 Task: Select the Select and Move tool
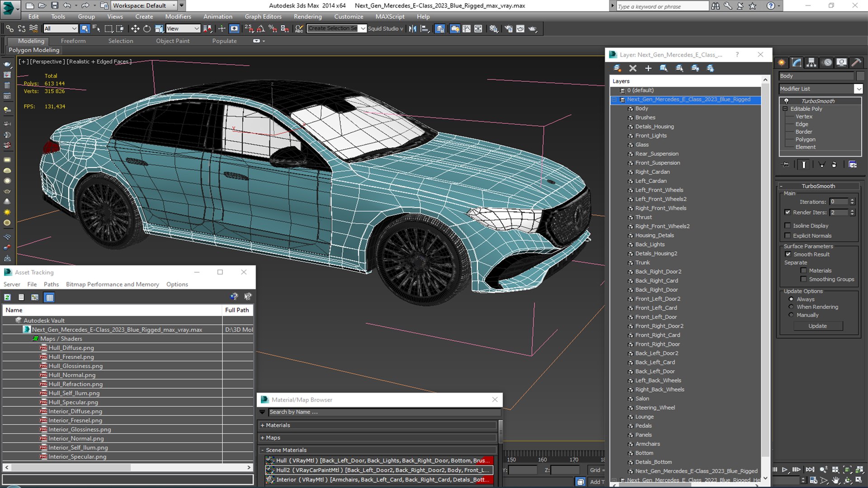135,28
